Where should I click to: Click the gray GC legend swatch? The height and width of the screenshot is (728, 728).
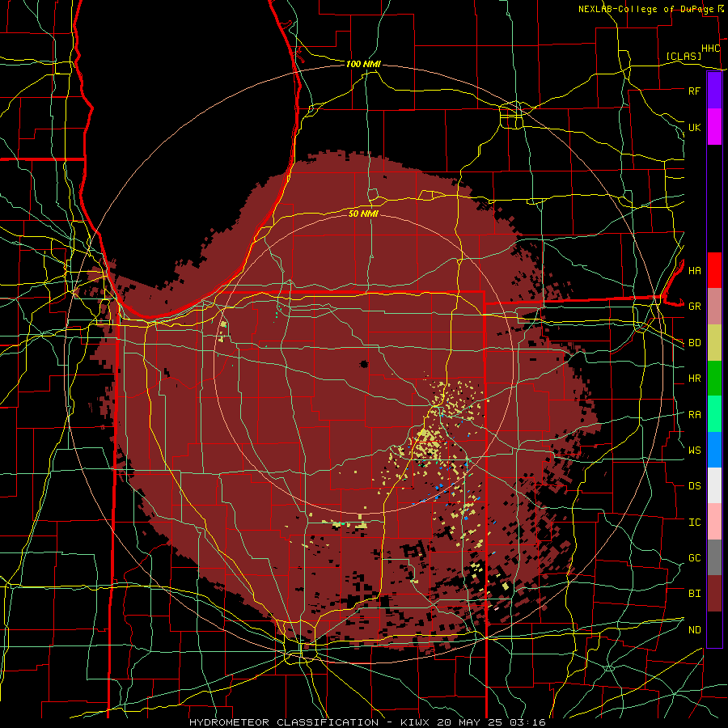(714, 557)
